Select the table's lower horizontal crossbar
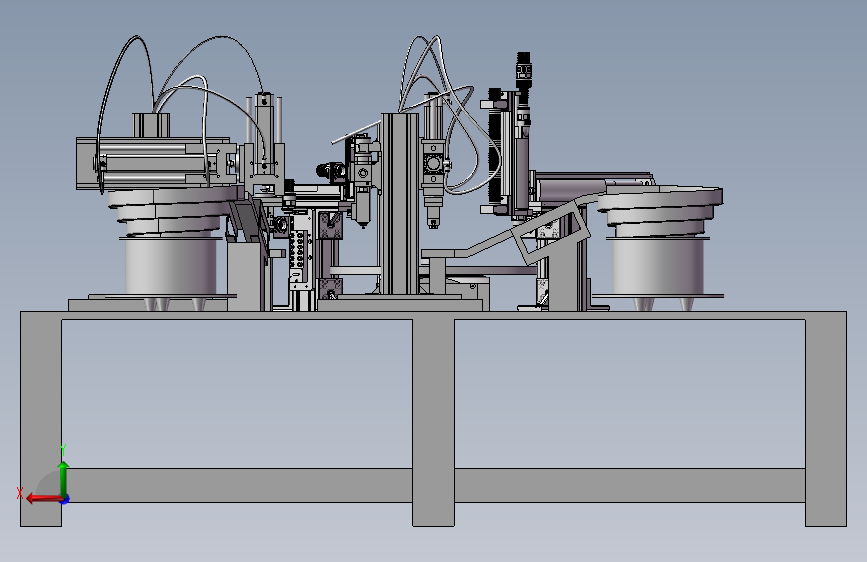 [x=434, y=485]
